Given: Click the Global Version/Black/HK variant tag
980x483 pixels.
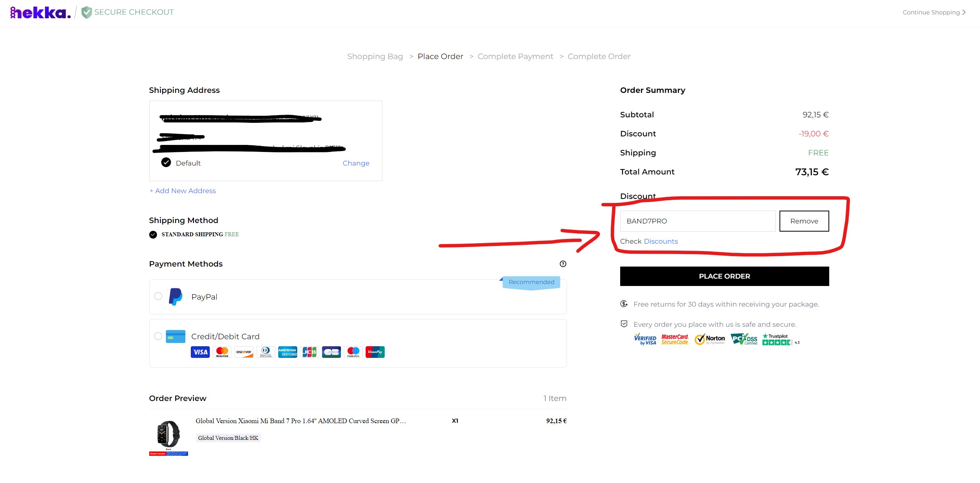Looking at the screenshot, I should 228,438.
